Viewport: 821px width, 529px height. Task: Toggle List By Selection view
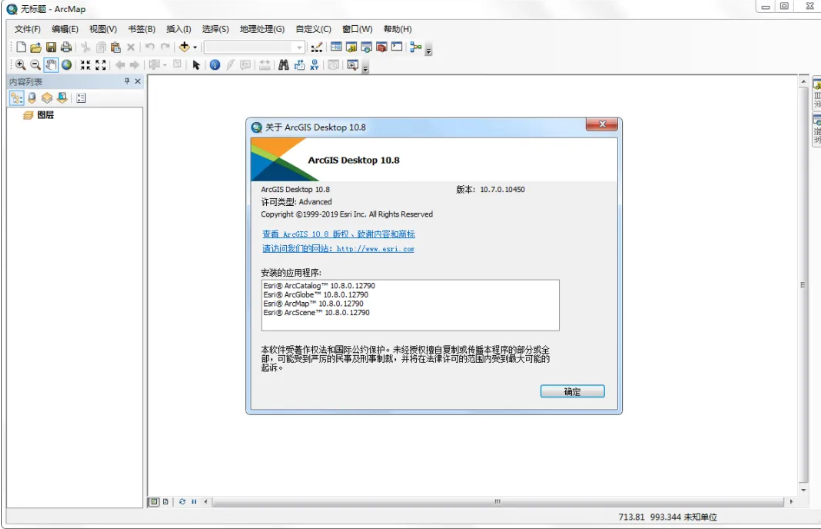point(62,98)
